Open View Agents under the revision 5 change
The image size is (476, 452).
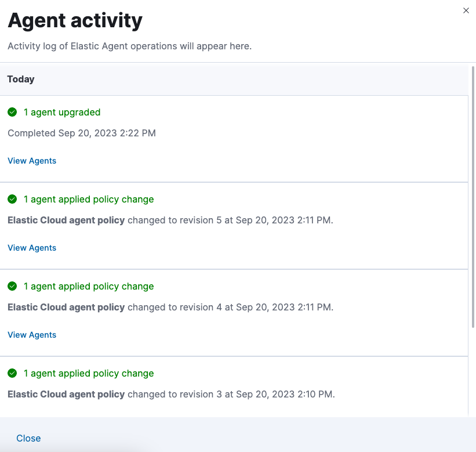(31, 248)
